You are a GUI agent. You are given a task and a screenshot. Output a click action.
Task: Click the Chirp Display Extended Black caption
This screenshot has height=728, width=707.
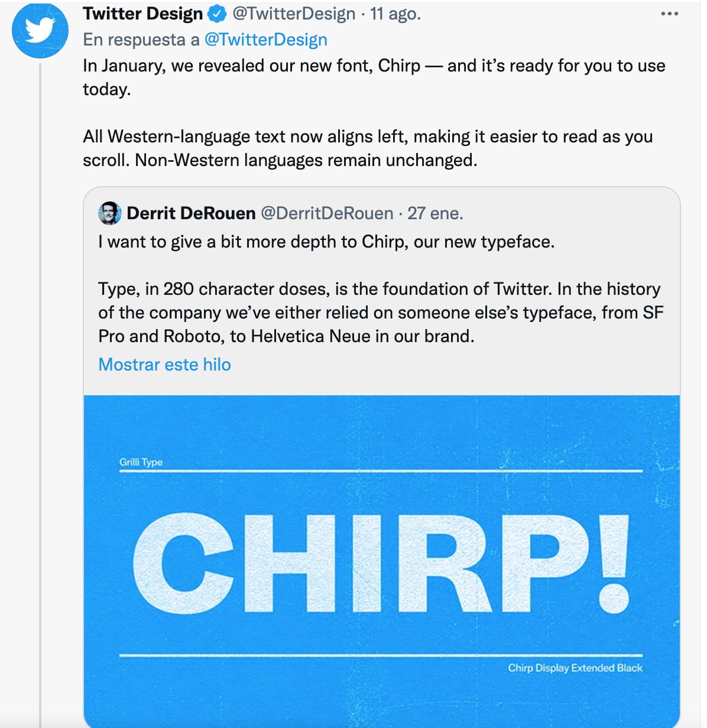(x=575, y=668)
